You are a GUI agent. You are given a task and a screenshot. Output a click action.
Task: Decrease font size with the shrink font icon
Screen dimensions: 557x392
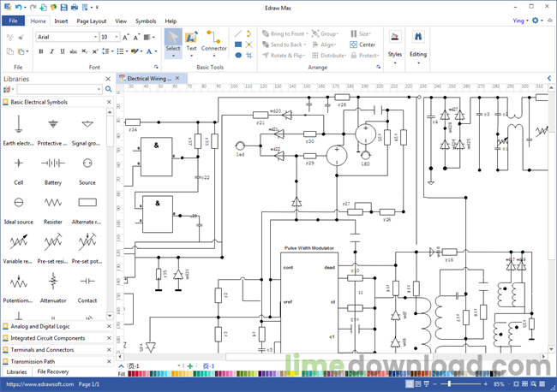click(x=136, y=37)
